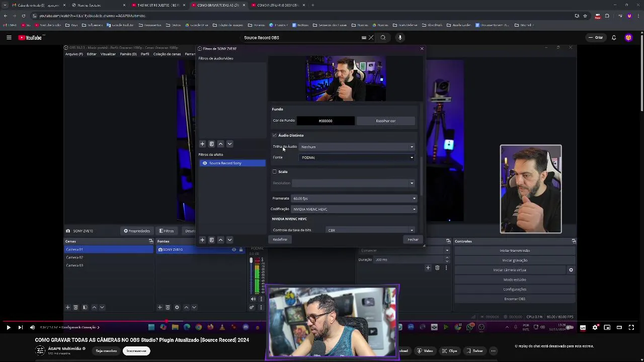Screen dimensions: 644x362
Task: Remove the selected scene in Cenas panel
Action: click(75, 307)
